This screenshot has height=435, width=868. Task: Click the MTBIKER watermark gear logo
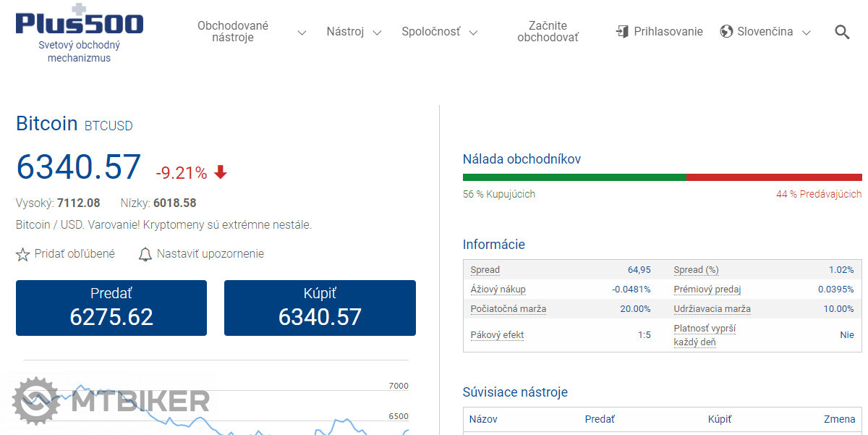click(x=36, y=400)
